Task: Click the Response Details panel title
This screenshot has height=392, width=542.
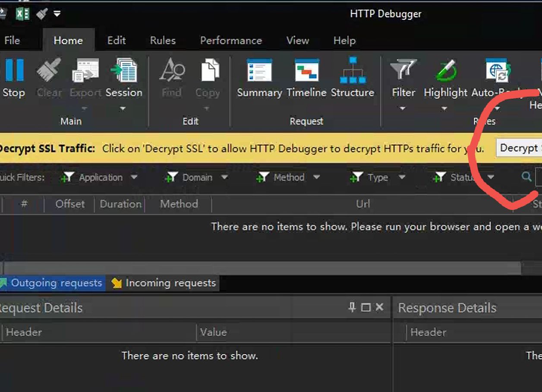Action: 447,308
